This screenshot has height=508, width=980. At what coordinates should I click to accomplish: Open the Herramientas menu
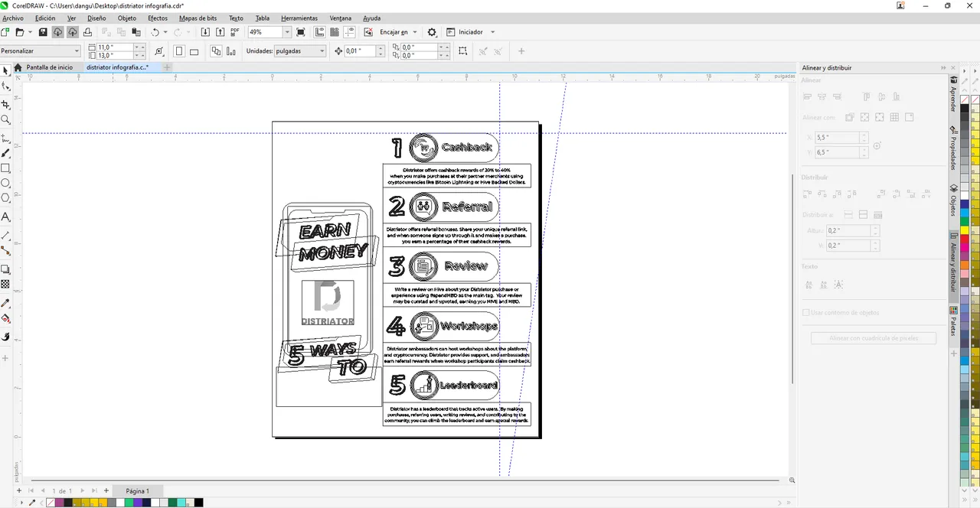click(x=299, y=18)
